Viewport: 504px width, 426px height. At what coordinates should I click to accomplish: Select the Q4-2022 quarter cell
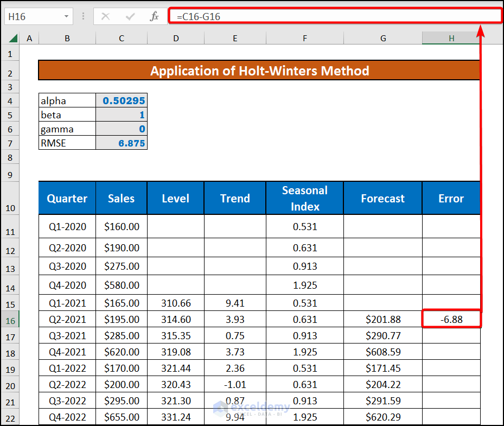point(67,417)
